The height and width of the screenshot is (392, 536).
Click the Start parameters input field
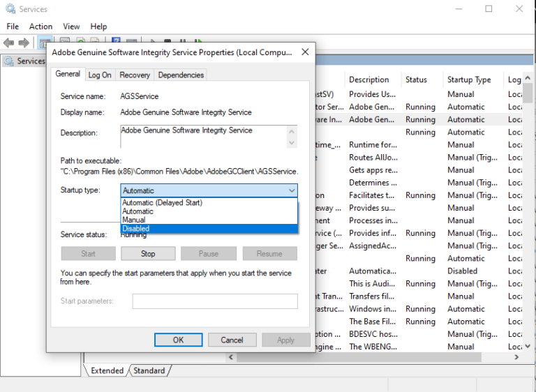point(215,301)
